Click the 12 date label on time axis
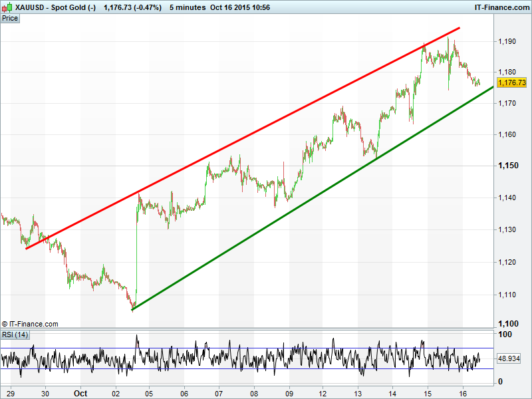 tap(323, 394)
